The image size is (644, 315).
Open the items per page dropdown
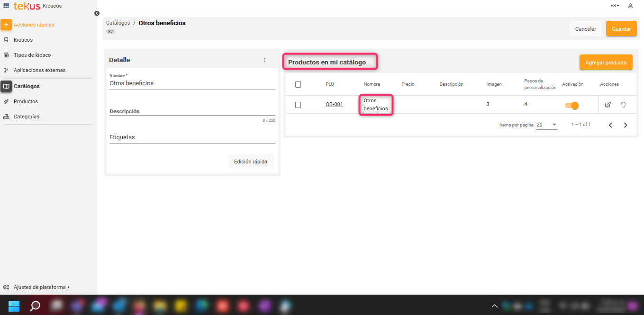point(547,125)
